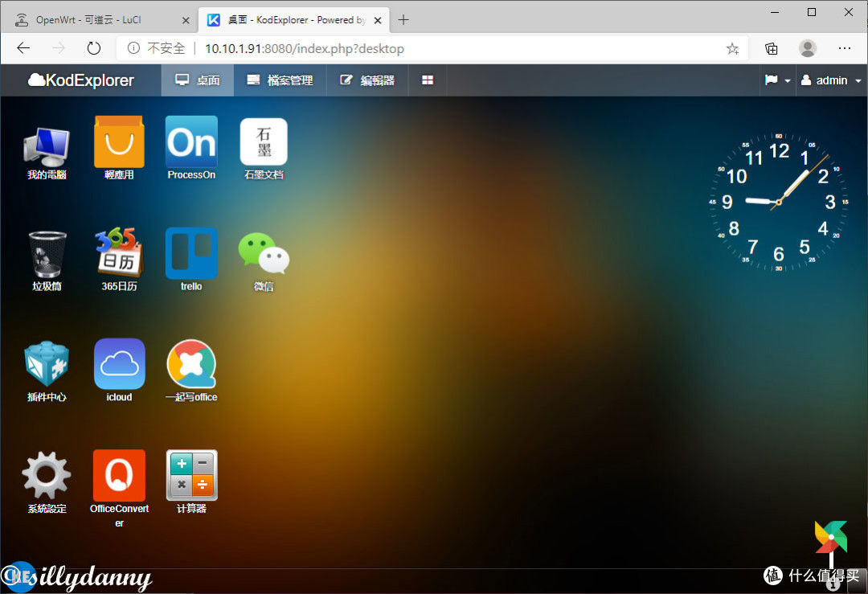Open the 计算器 calculator app

click(191, 476)
